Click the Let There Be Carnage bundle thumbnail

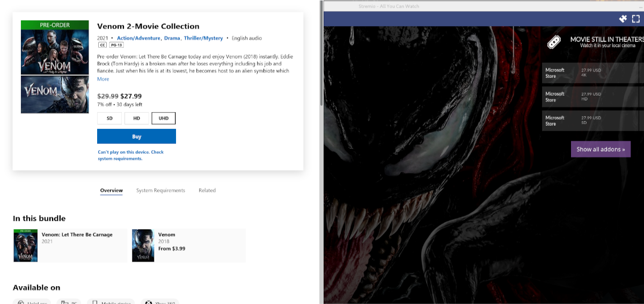pos(26,245)
